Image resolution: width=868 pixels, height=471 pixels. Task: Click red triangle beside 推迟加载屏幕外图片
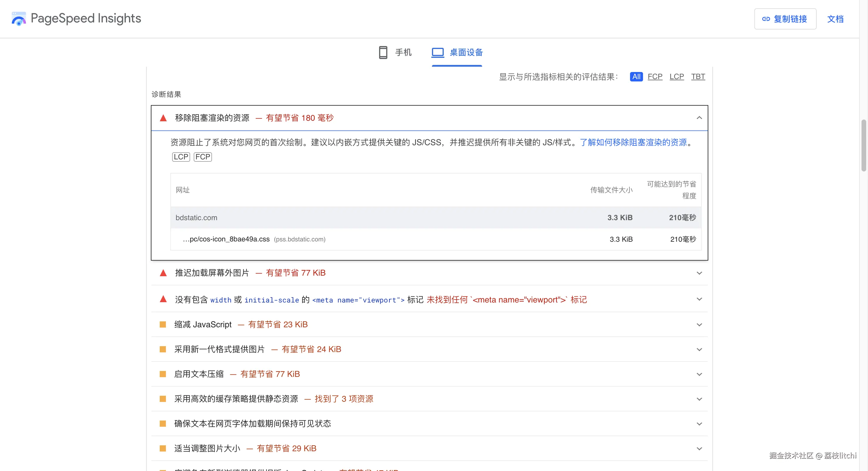click(163, 273)
